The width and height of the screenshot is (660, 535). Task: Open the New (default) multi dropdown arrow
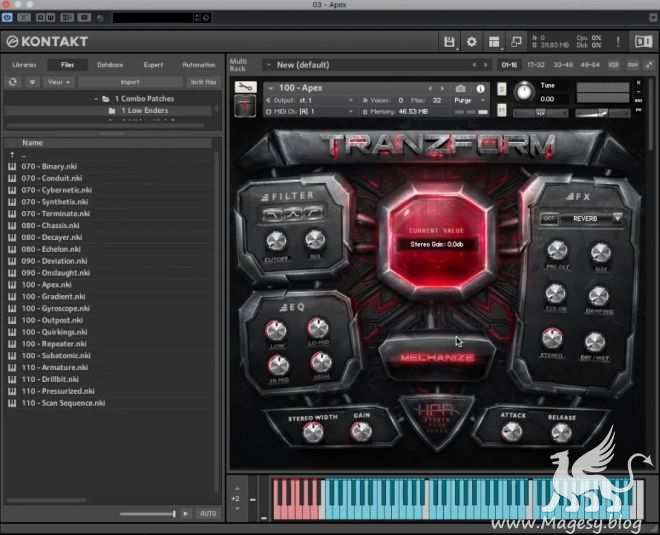[x=269, y=65]
